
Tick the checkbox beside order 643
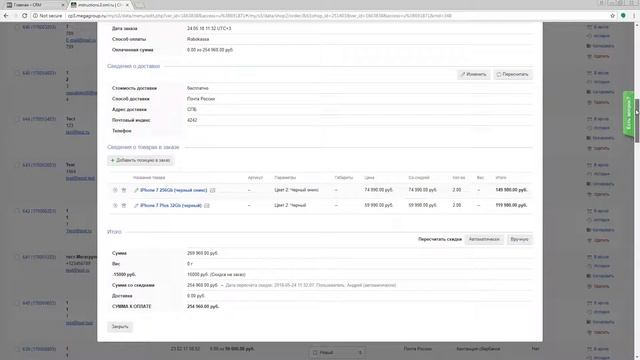click(17, 165)
